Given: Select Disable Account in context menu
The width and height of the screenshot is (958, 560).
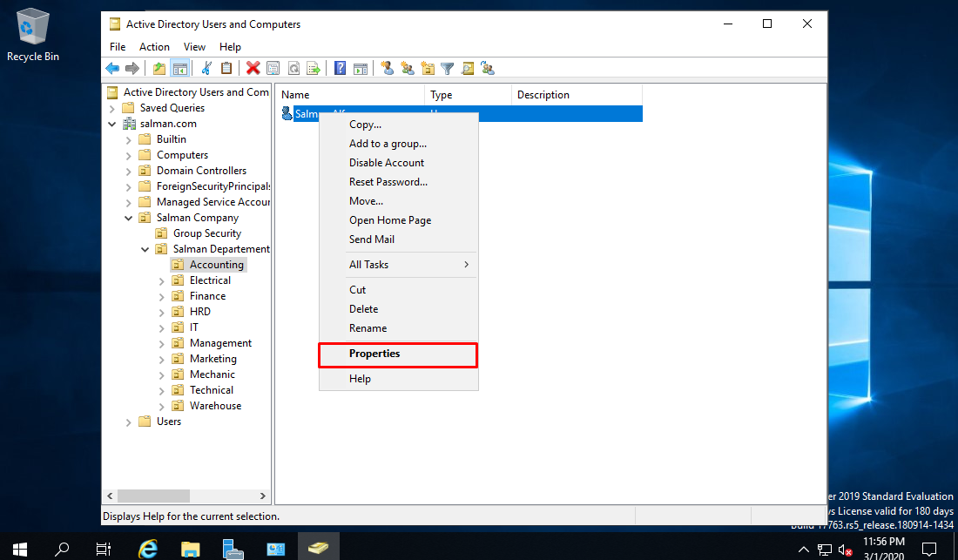Looking at the screenshot, I should (x=398, y=163).
